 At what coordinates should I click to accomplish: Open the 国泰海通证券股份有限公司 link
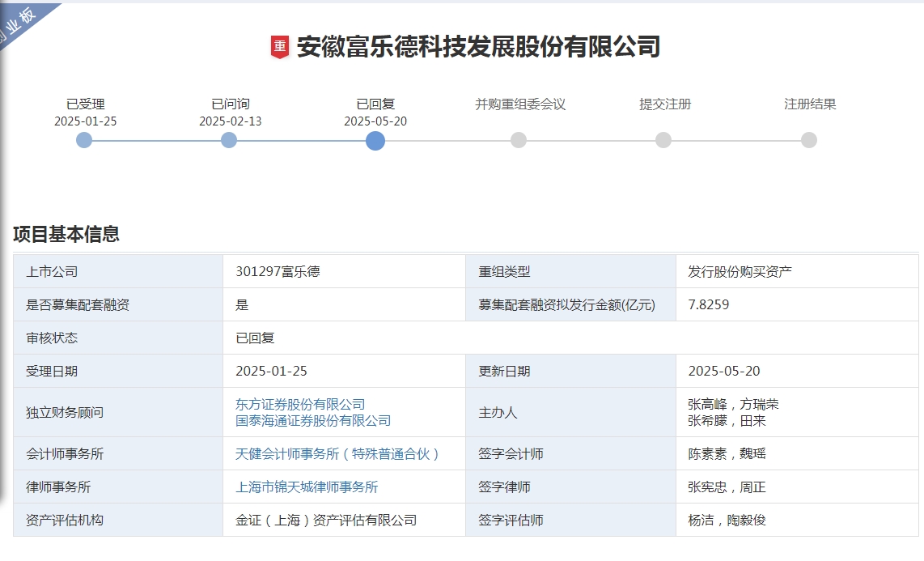pos(313,421)
